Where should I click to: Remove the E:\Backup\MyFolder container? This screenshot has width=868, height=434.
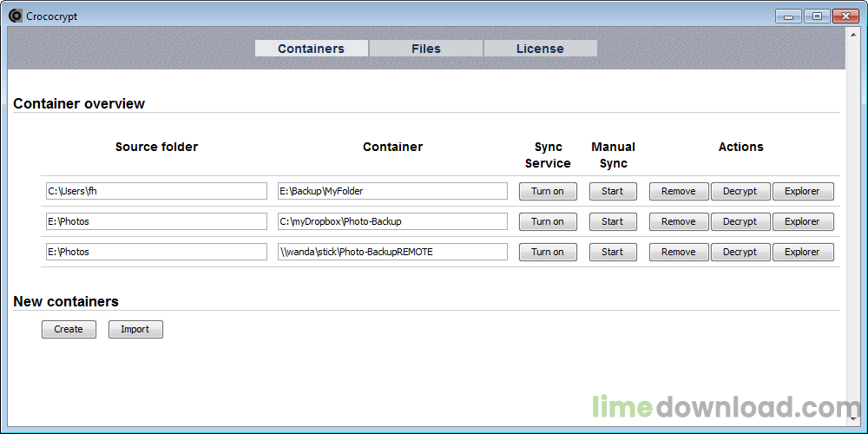[x=679, y=191]
